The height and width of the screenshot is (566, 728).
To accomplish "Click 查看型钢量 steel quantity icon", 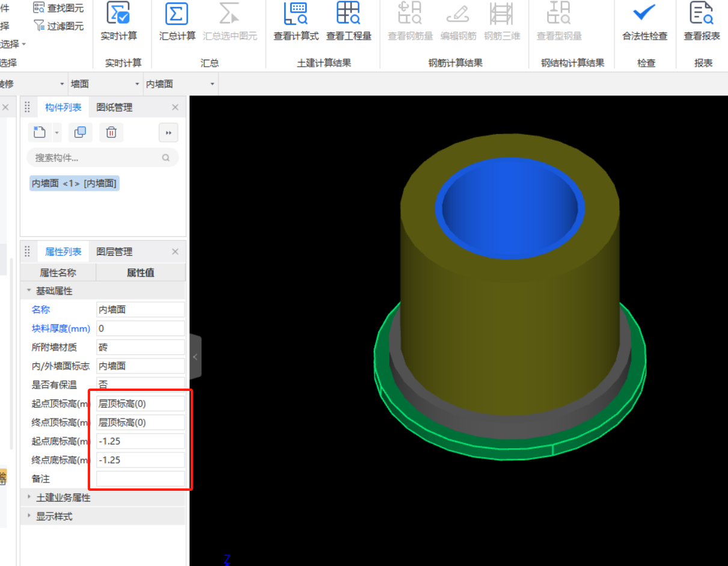I will click(559, 22).
